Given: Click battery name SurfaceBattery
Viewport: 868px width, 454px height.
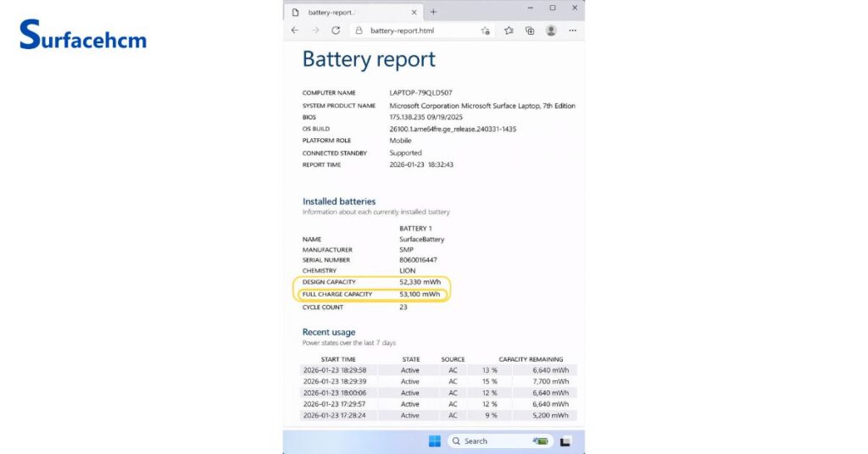Looking at the screenshot, I should coord(422,240).
